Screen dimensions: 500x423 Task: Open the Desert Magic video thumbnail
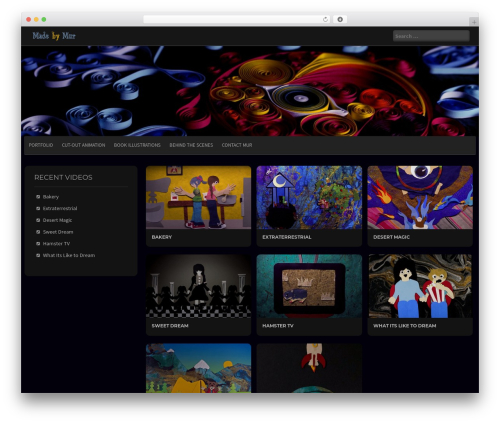[x=420, y=197]
